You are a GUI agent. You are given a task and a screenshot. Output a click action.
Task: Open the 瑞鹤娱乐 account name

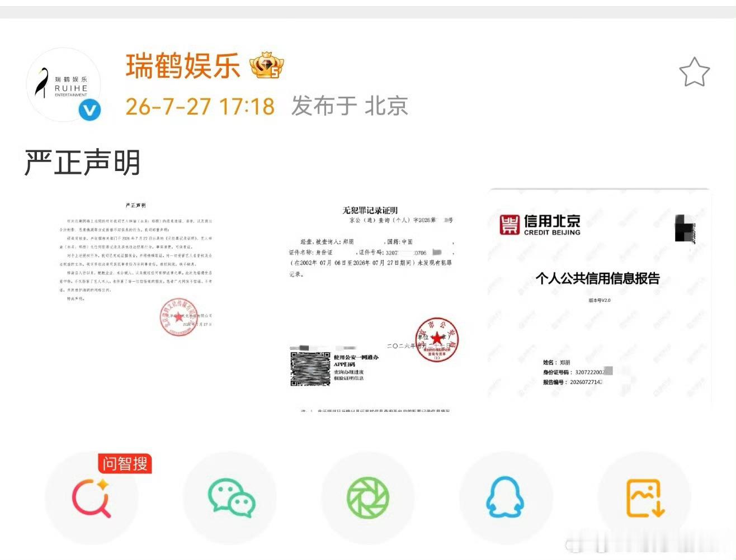tap(183, 66)
